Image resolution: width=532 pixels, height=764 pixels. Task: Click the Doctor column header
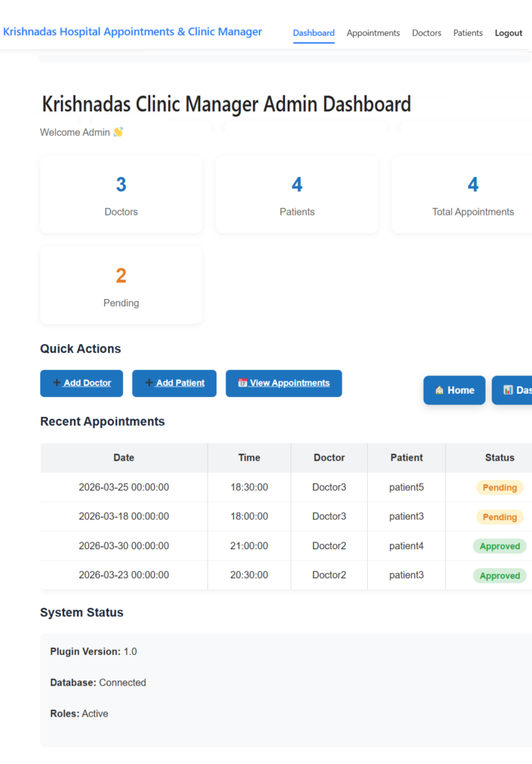tap(329, 457)
